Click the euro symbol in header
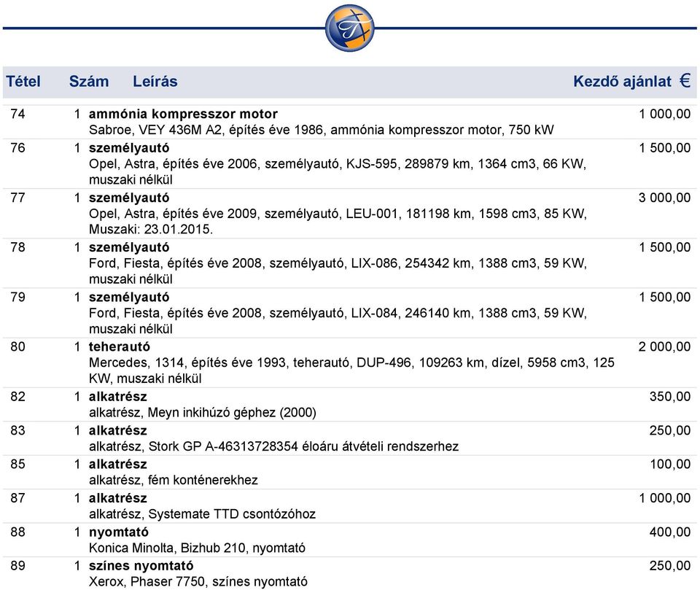Screen dimensions: 700x590 coord(685,81)
